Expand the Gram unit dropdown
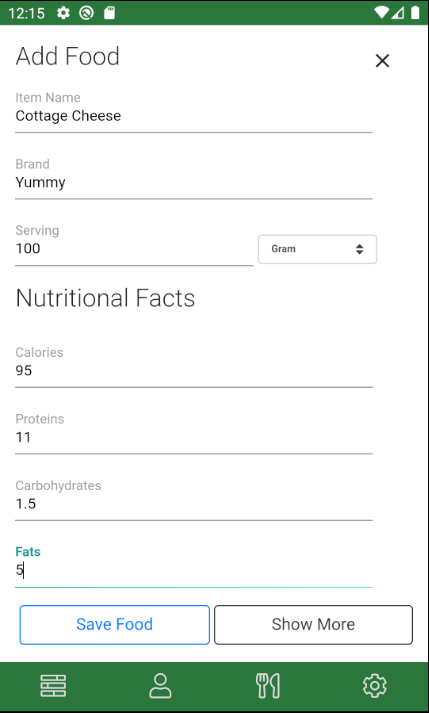The height and width of the screenshot is (713, 429). [317, 249]
